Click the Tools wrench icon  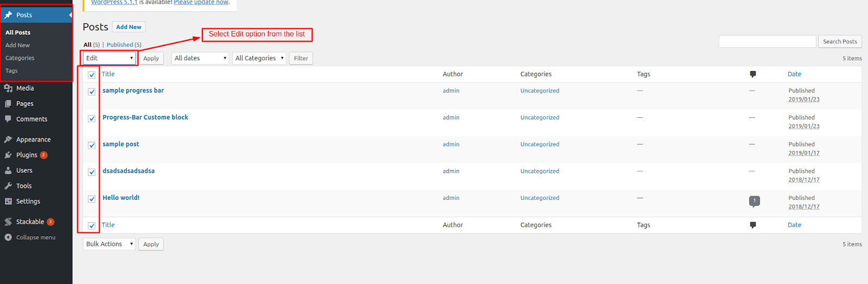coord(8,186)
